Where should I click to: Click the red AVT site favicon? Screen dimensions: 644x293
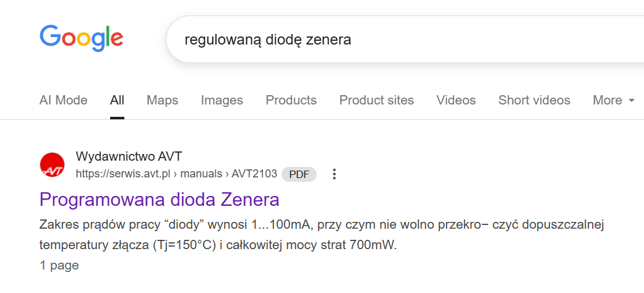(x=52, y=165)
